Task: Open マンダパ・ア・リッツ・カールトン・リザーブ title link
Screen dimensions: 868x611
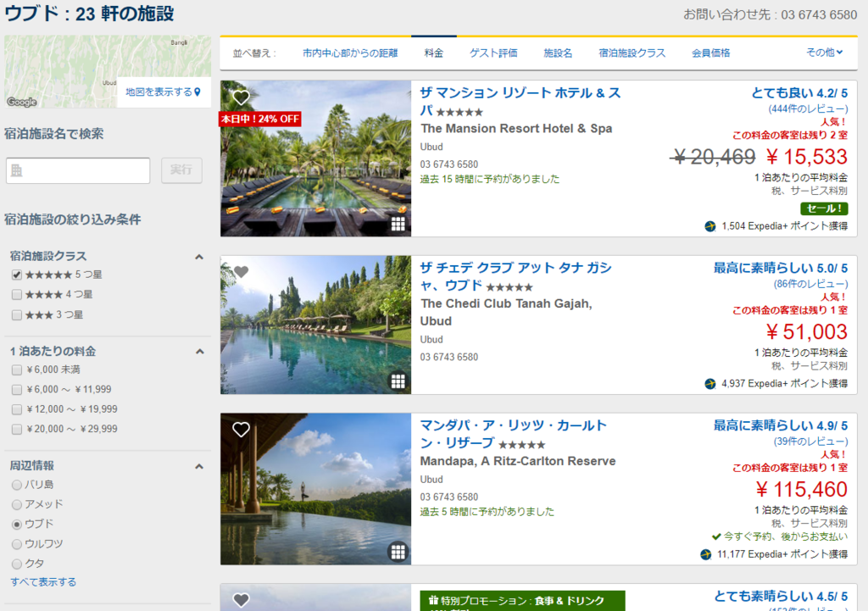Action: (x=514, y=434)
